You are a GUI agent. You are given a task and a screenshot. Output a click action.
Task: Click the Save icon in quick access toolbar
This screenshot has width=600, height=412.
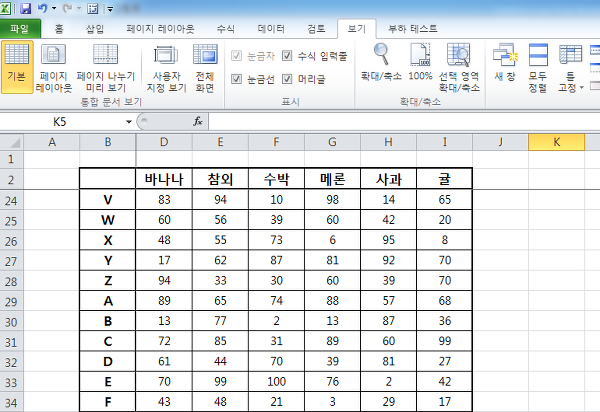(x=25, y=8)
